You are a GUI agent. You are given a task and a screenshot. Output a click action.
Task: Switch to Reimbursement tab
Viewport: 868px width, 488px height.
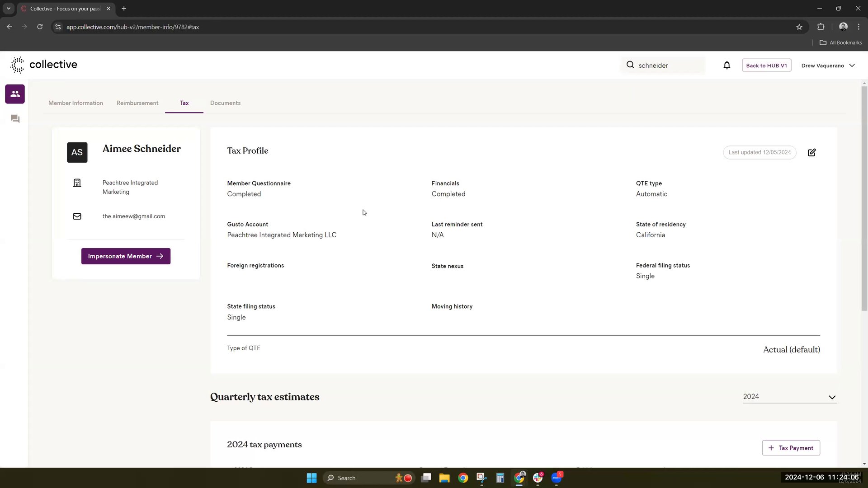(x=137, y=103)
